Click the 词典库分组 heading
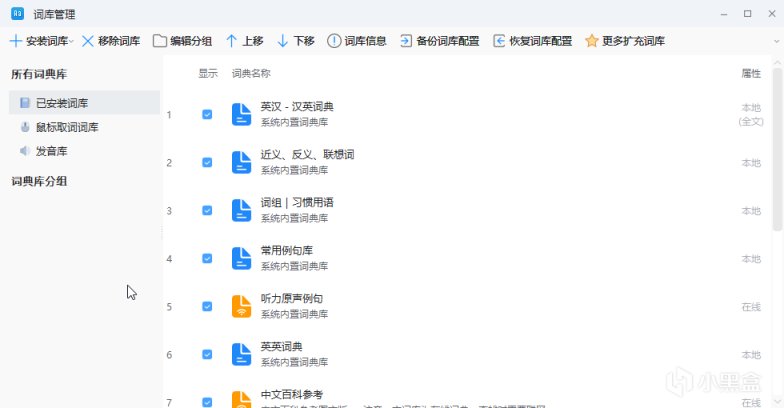 pyautogui.click(x=39, y=181)
